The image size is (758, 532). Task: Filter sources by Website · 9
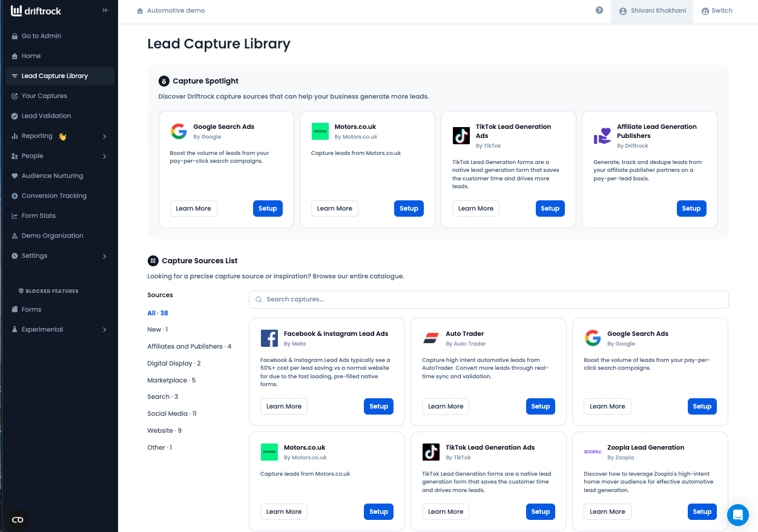click(165, 431)
